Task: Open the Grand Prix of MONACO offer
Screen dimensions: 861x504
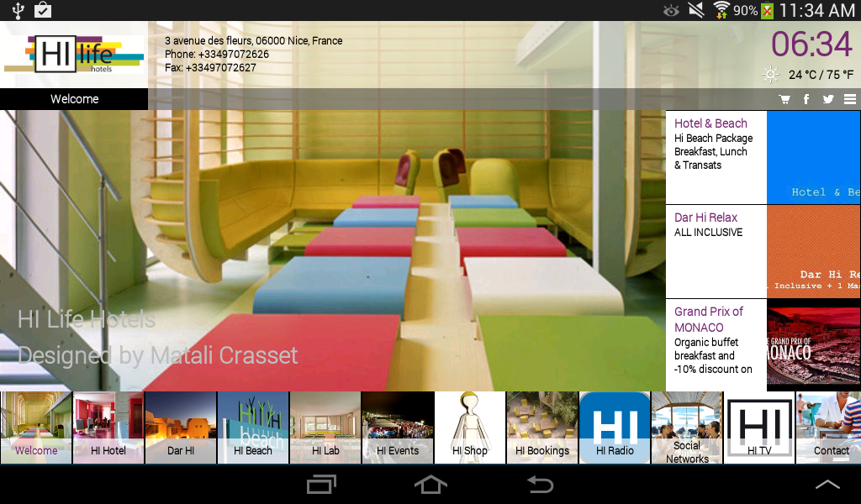Action: [x=763, y=345]
